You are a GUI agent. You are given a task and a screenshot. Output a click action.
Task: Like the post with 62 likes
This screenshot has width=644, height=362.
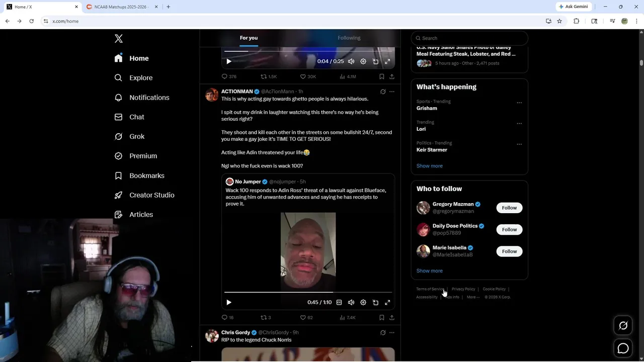tap(306, 317)
